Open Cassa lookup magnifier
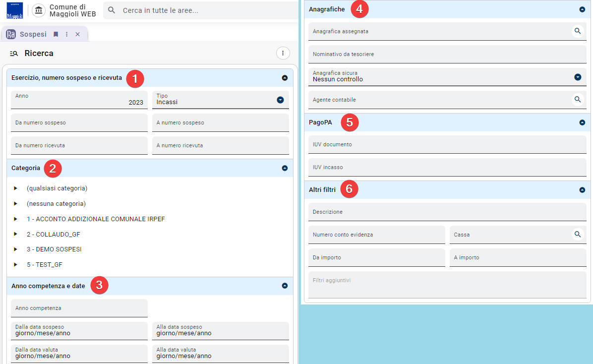 (x=578, y=234)
